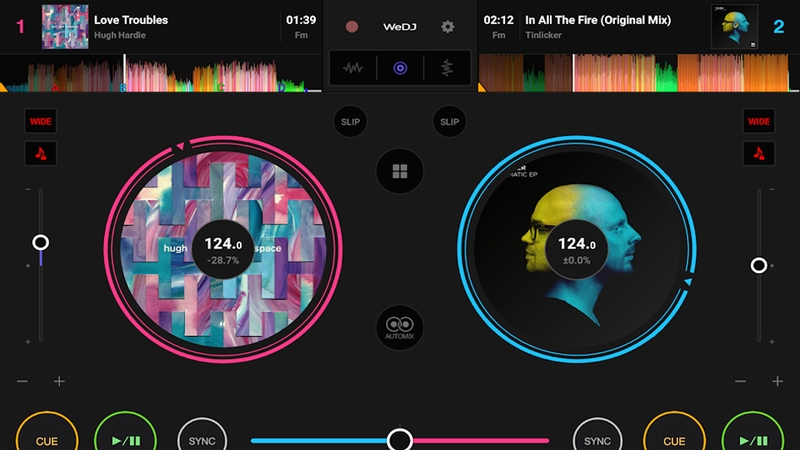Click In All The Fire (Original Mix) title
Viewport: 800px width, 450px height.
[x=598, y=20]
